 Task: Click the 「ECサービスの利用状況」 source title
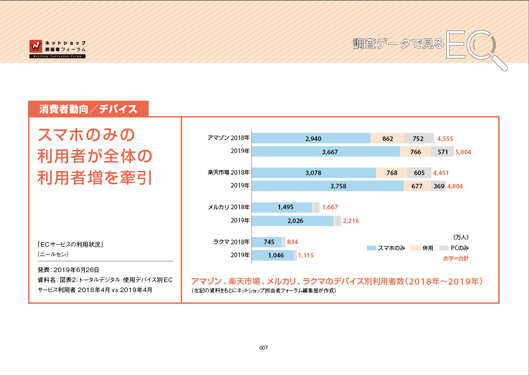click(x=70, y=244)
